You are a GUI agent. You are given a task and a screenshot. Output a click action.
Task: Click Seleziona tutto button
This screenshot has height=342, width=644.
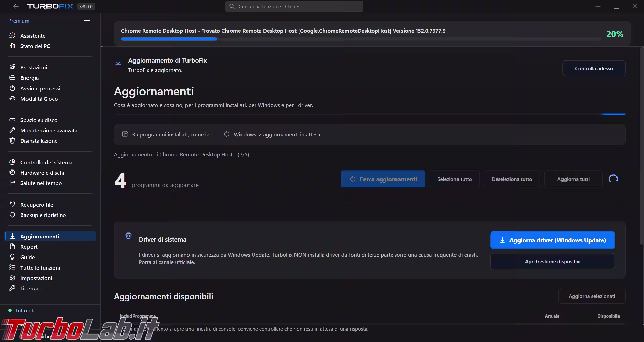454,179
